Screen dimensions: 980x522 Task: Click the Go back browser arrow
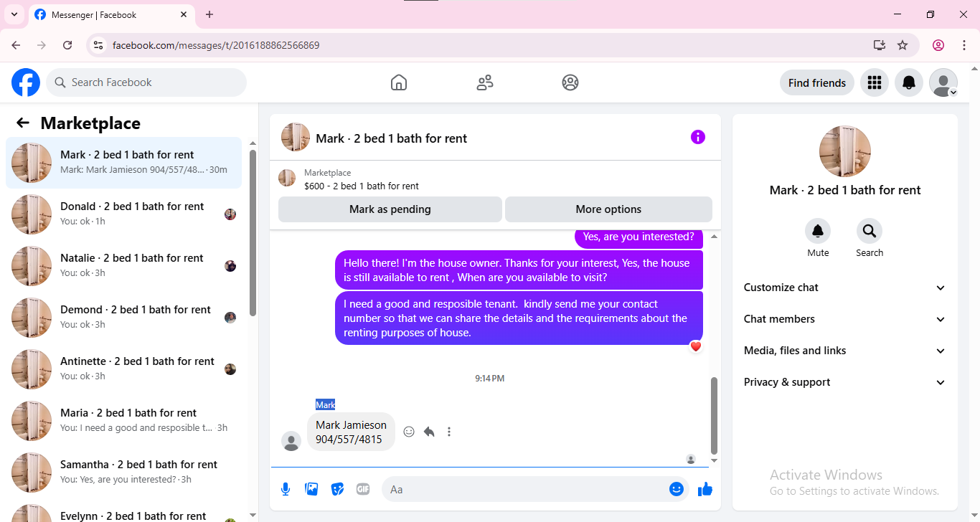[16, 45]
